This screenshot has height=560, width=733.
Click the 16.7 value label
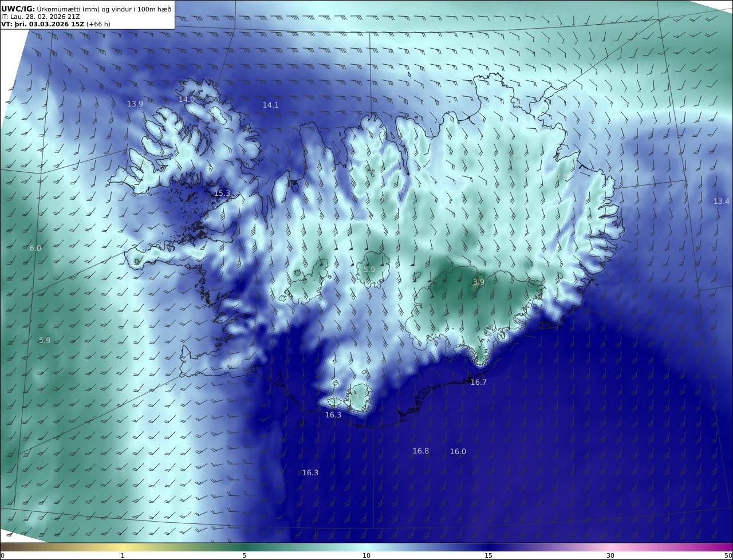pyautogui.click(x=478, y=382)
